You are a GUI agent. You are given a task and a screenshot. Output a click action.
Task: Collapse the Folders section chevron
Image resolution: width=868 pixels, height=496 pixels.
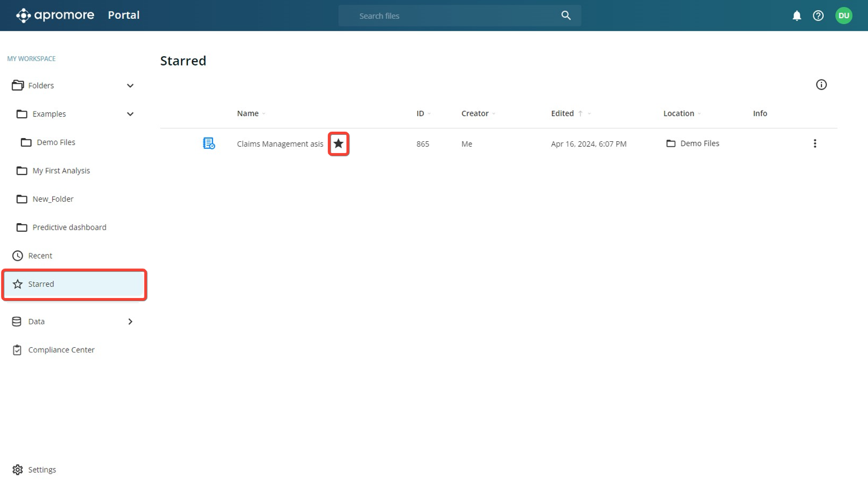click(x=130, y=86)
